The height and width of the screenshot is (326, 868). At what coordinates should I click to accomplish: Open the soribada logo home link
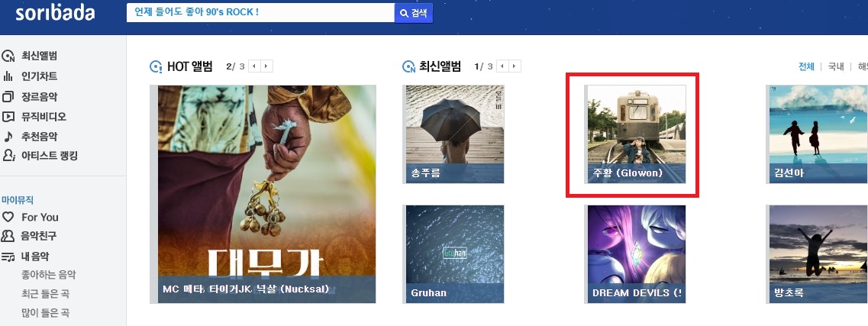tap(56, 13)
